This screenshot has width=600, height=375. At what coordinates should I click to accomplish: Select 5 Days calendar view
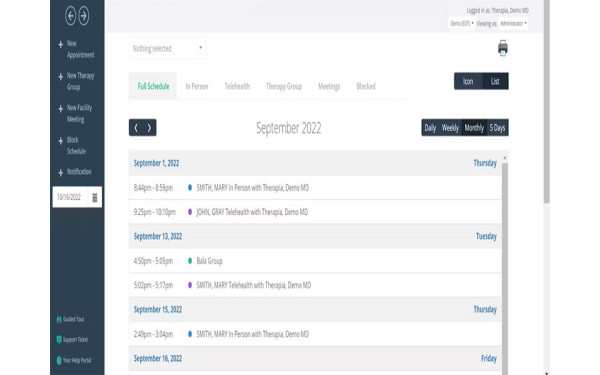click(497, 128)
